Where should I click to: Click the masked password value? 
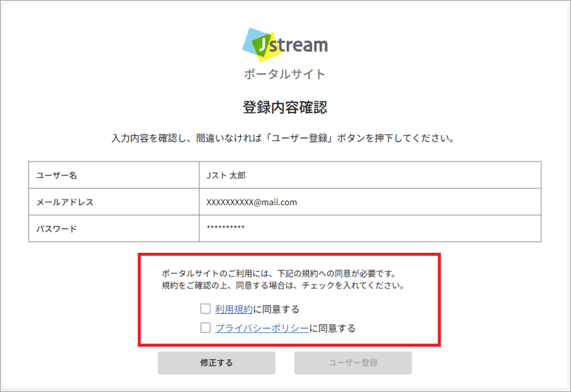click(225, 228)
